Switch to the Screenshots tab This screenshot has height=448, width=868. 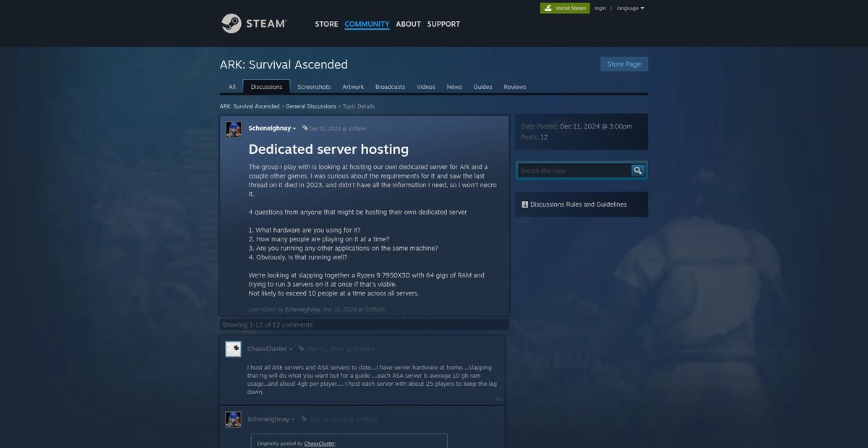coord(314,87)
